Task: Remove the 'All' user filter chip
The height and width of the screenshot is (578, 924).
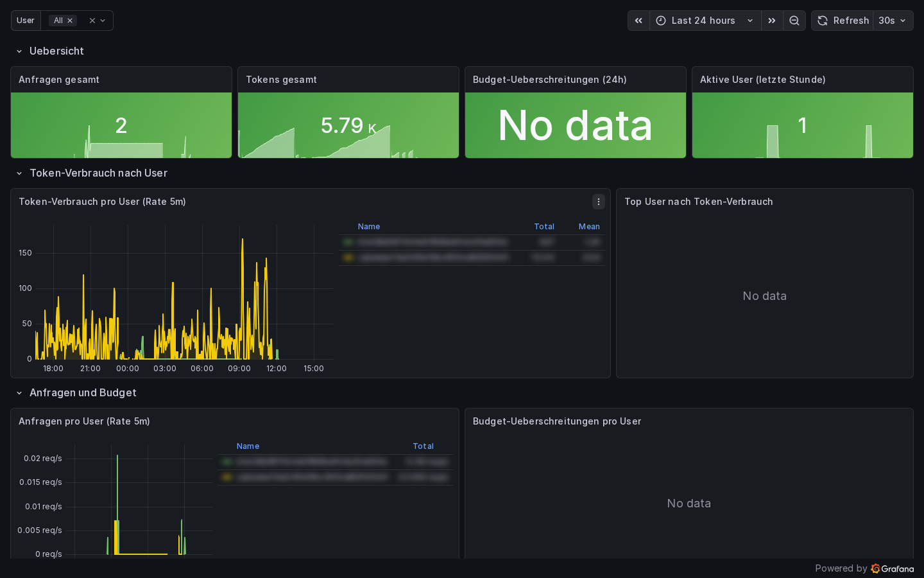Action: coord(70,21)
